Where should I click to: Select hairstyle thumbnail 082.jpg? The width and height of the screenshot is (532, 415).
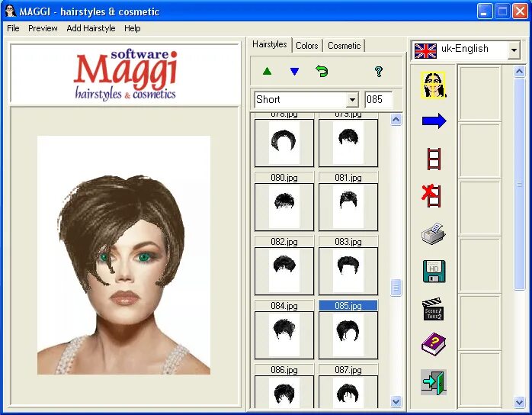[284, 271]
